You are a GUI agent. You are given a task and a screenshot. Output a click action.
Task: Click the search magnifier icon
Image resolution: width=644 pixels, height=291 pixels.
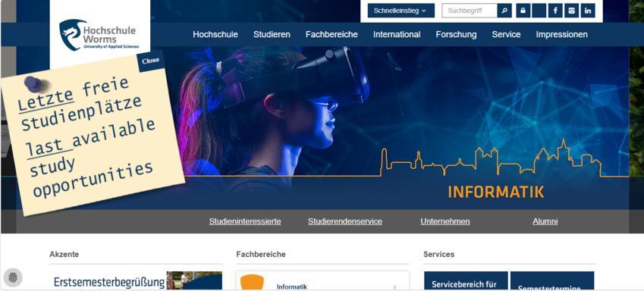click(504, 11)
